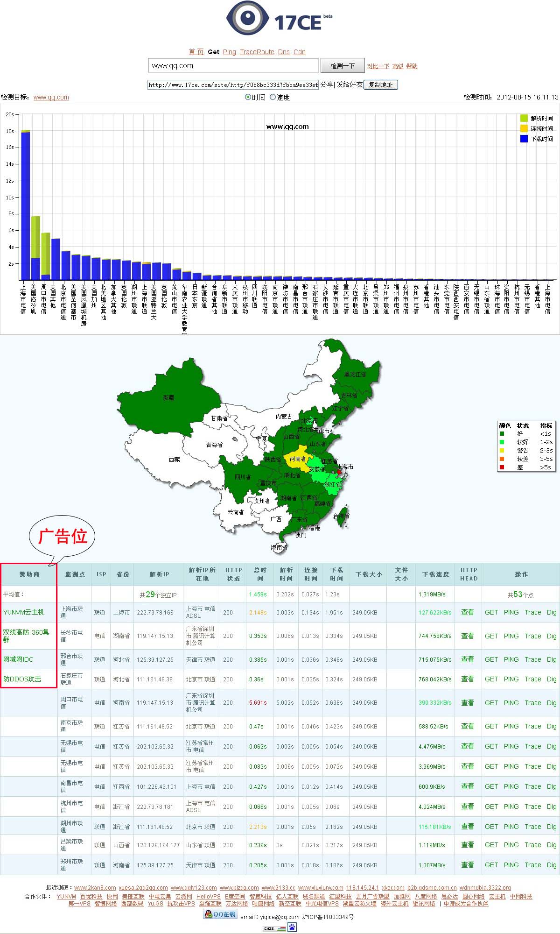Open recent test xker.com
This screenshot has height=934, width=560.
393,888
